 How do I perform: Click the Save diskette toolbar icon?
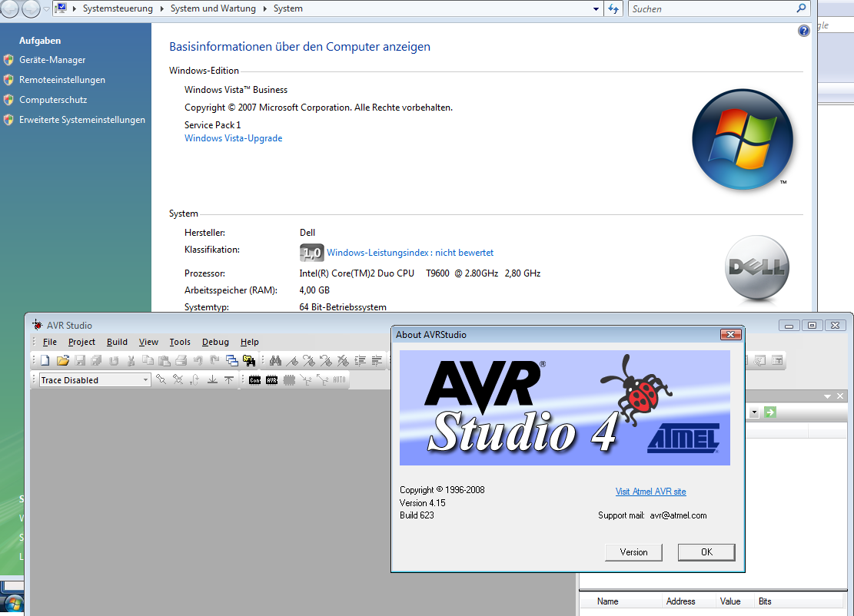pos(80,360)
